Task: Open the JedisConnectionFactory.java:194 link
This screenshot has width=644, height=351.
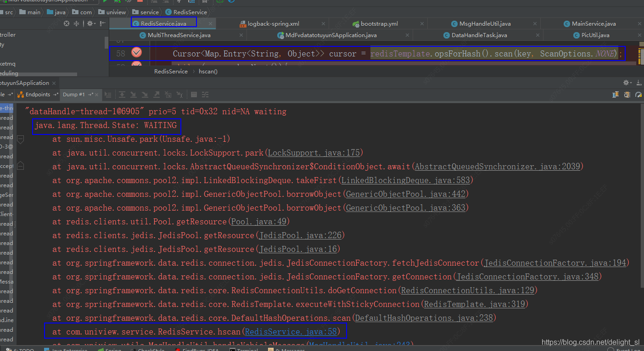Action: click(x=554, y=263)
